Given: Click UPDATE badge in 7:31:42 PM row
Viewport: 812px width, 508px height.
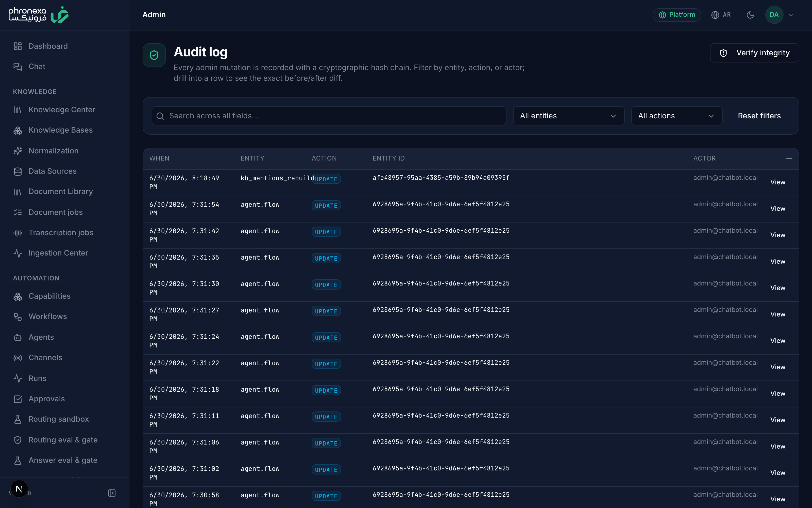Looking at the screenshot, I should (x=326, y=232).
